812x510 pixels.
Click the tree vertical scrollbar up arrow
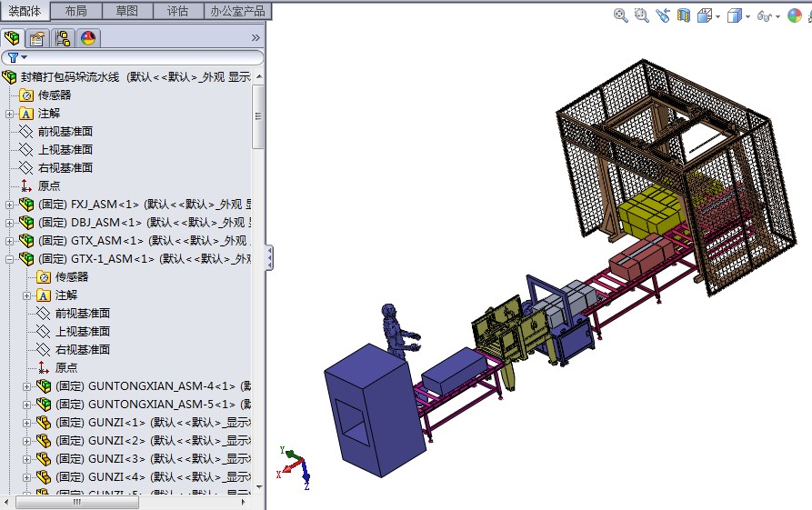pos(258,76)
